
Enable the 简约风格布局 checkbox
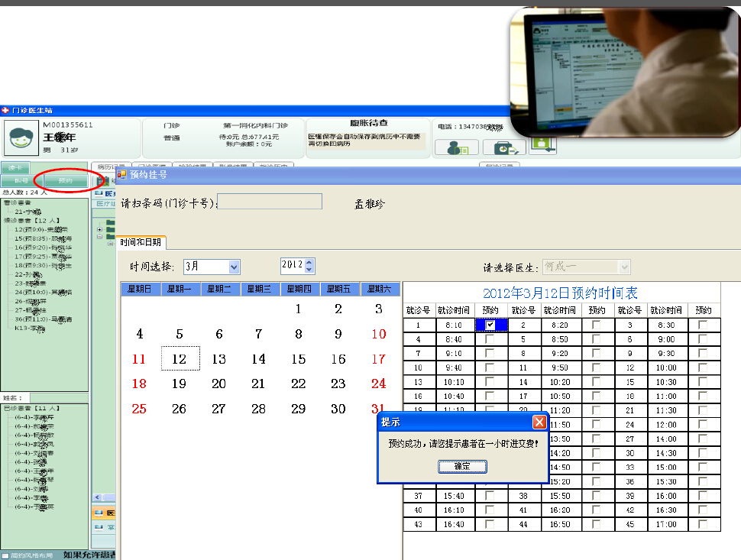coord(6,555)
